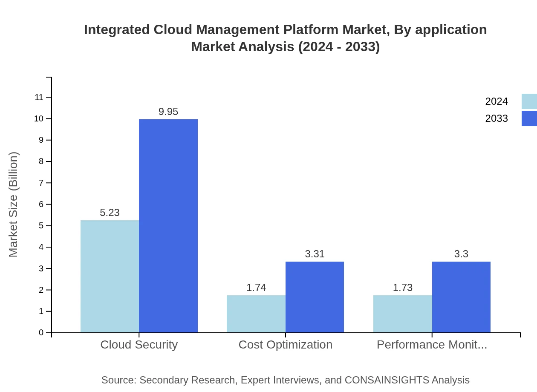This screenshot has height=392, width=537.
Task: Click the Performance Monitoring 2033 bar
Action: point(461,296)
